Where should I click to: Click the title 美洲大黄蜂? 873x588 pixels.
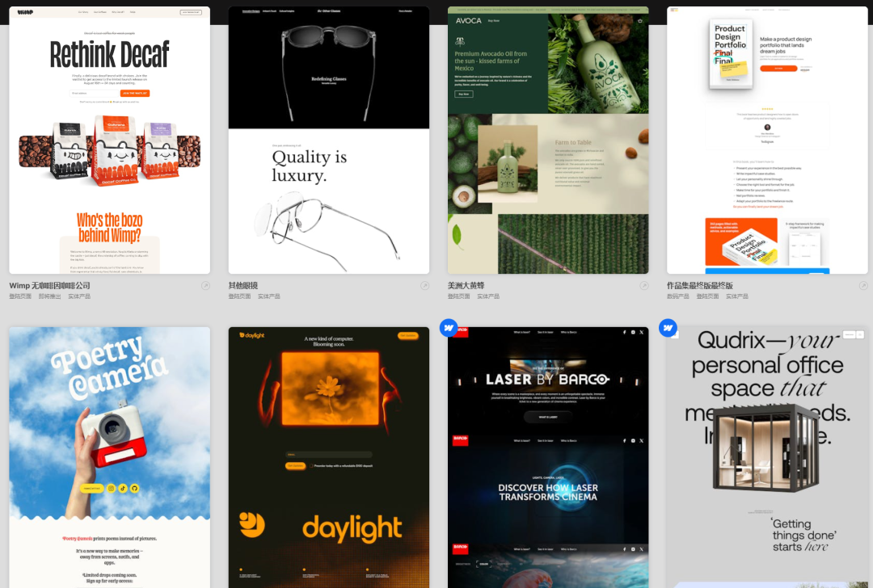tap(466, 285)
